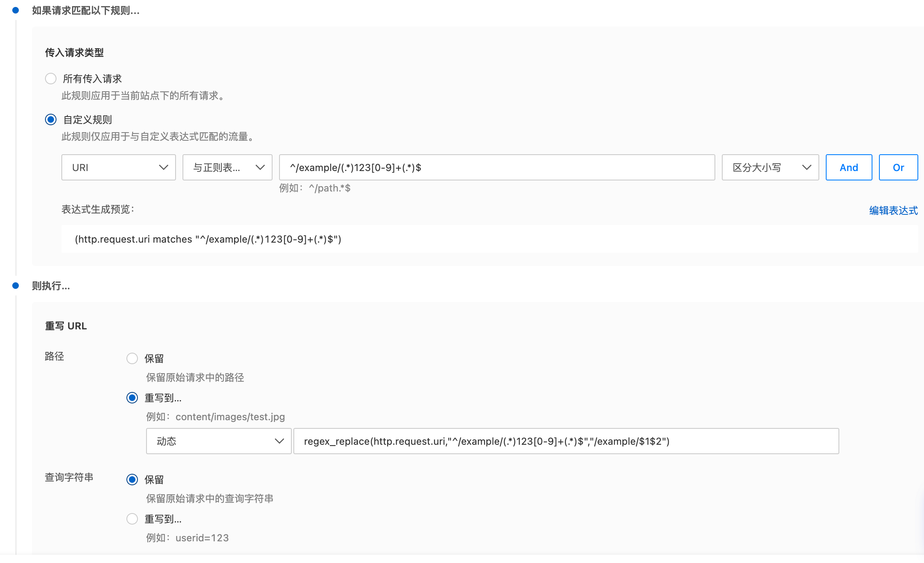Screen dimensions: 924x563
Task: Click the chevron arrow in URI dropdown
Action: coord(164,167)
